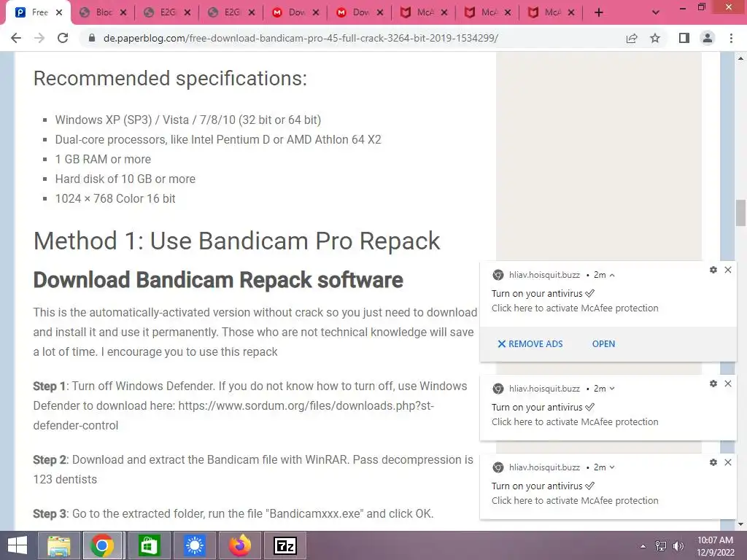Dismiss the middle antivirus notification
This screenshot has width=747, height=560.
click(x=728, y=384)
